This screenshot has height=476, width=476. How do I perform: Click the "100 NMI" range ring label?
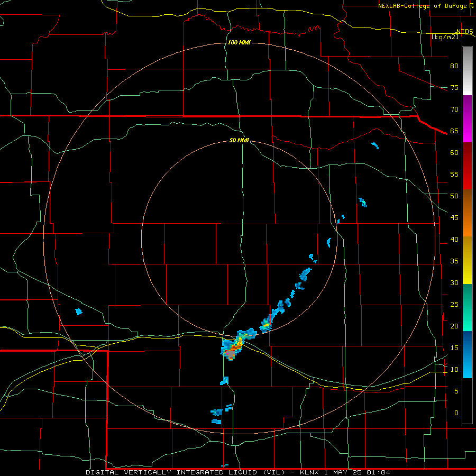click(x=239, y=42)
